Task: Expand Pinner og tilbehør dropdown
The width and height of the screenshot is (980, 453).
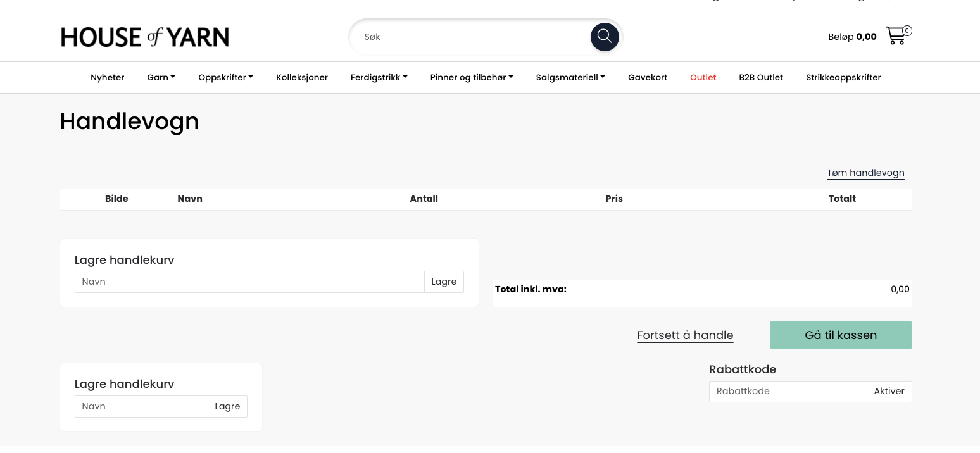Action: pos(472,77)
